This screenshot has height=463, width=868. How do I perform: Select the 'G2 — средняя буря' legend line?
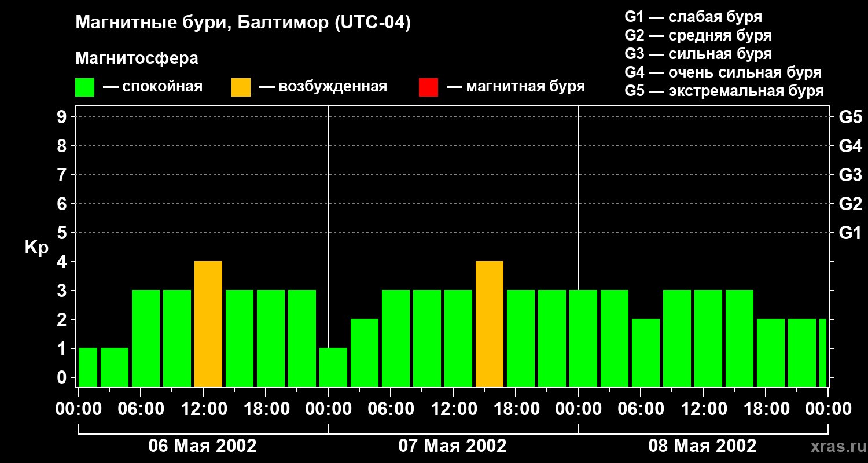pos(698,35)
